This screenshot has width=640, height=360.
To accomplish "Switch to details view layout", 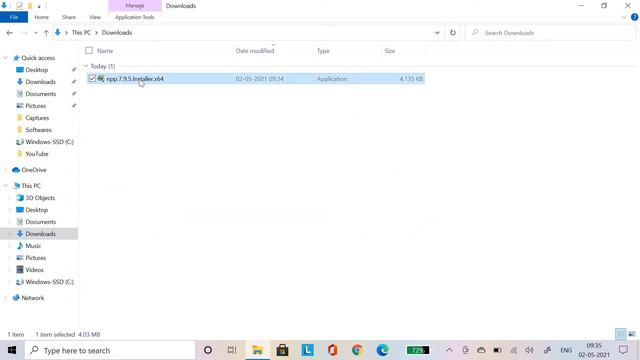I will point(620,334).
